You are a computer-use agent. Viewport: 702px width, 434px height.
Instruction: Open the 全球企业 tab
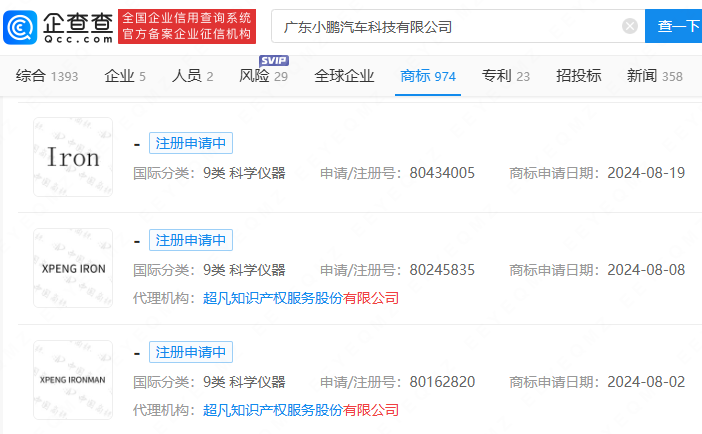coord(344,76)
